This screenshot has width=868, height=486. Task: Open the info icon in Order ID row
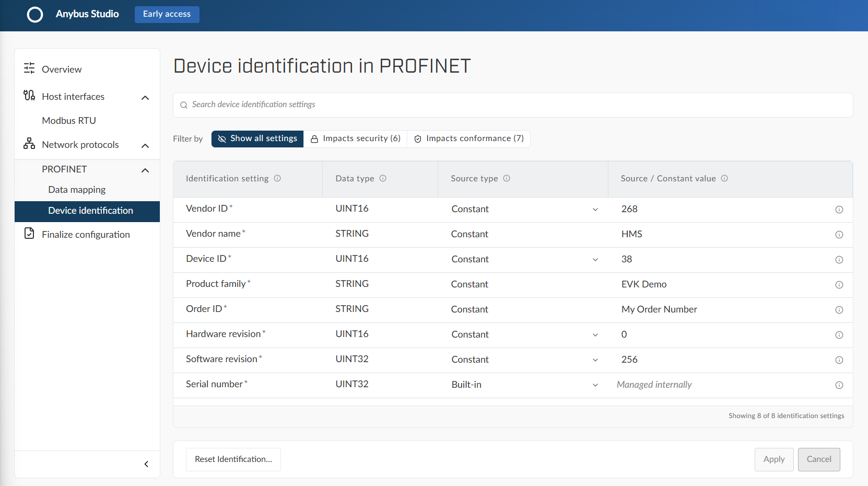coord(839,310)
